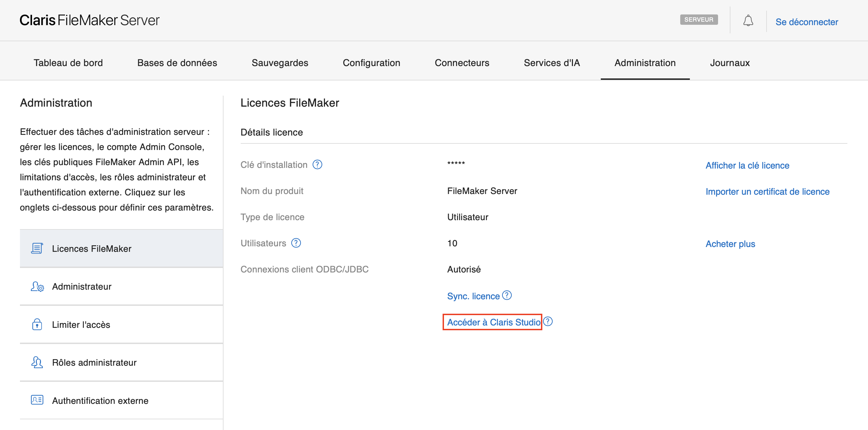This screenshot has height=430, width=868.
Task: Click the notification bell icon
Action: [x=748, y=21]
